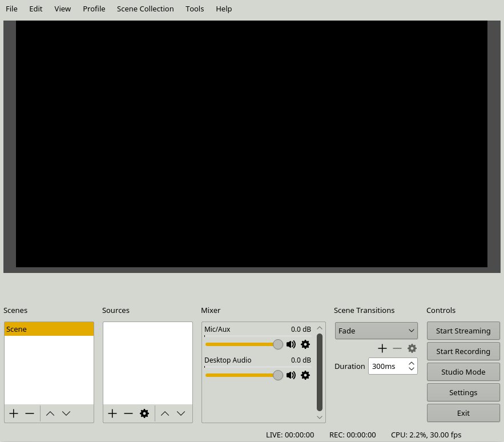Click the Start Recording button
Screen dimensions: 504x442
tap(463, 351)
